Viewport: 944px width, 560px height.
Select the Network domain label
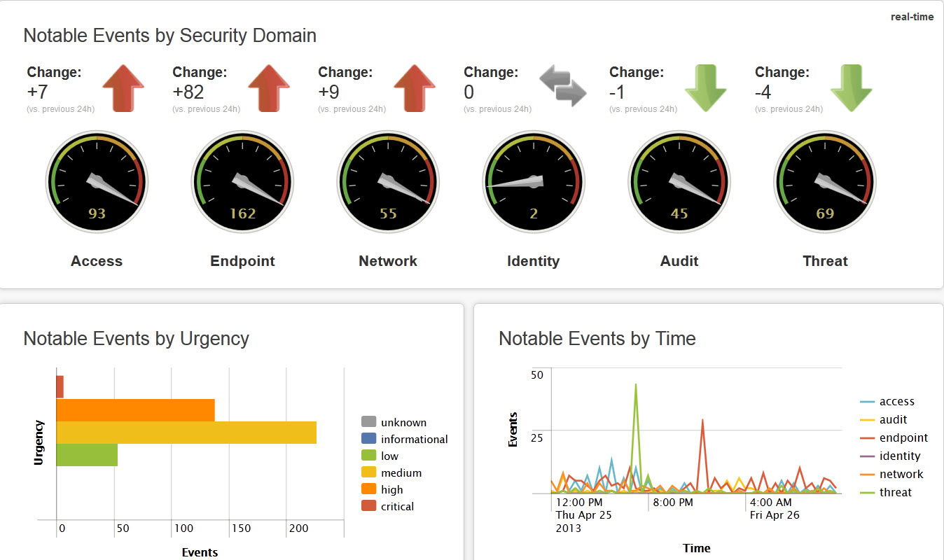click(388, 261)
